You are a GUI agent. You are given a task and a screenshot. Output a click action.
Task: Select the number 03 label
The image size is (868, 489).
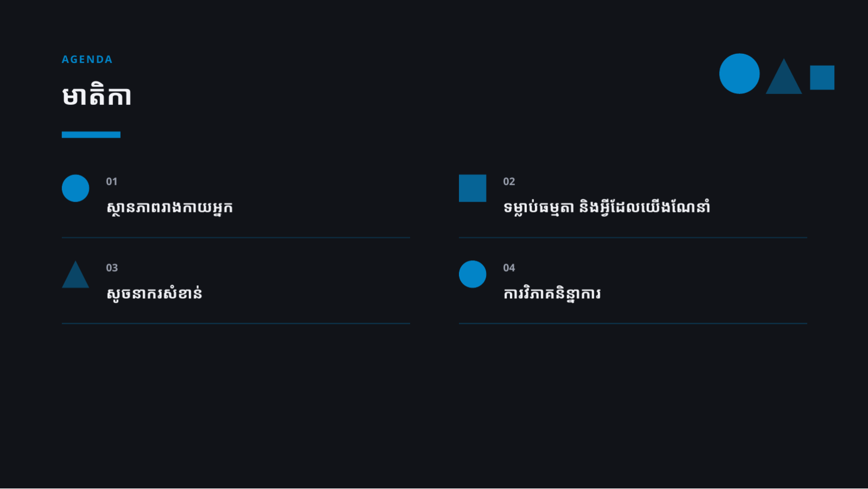tap(112, 268)
